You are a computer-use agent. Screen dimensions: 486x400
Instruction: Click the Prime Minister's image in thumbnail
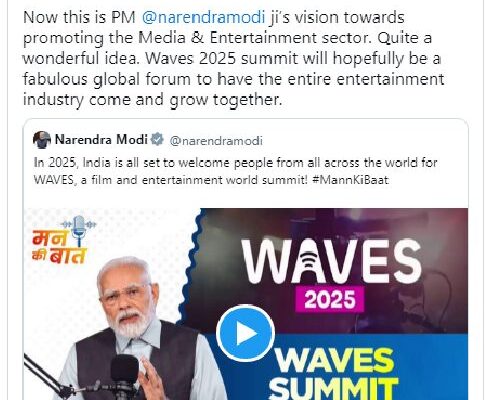click(x=130, y=330)
